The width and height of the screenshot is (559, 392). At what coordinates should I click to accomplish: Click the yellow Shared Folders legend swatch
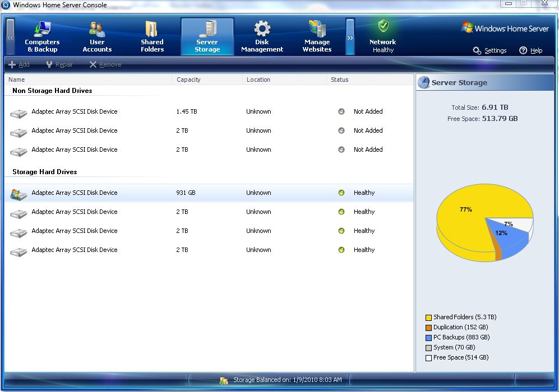coord(428,318)
